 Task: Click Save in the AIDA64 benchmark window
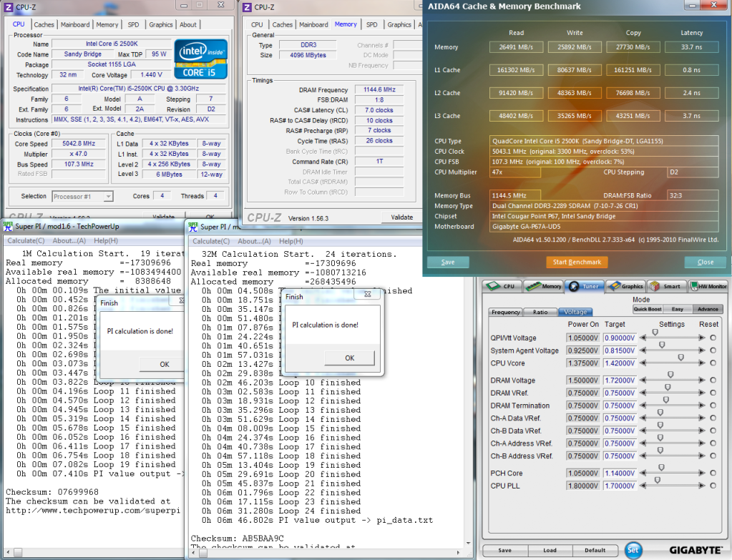448,262
